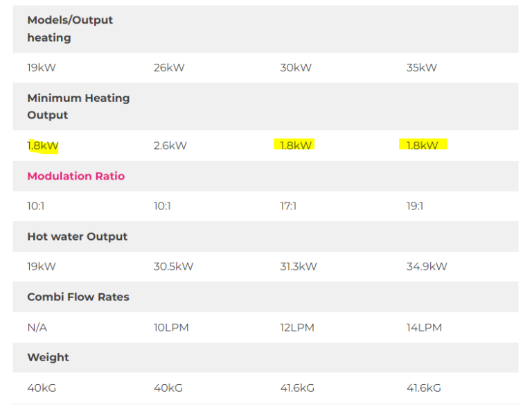Viewport: 532px width, 416px height.
Task: Click highlighted 1.8kW for the 35kW model
Action: 422,146
